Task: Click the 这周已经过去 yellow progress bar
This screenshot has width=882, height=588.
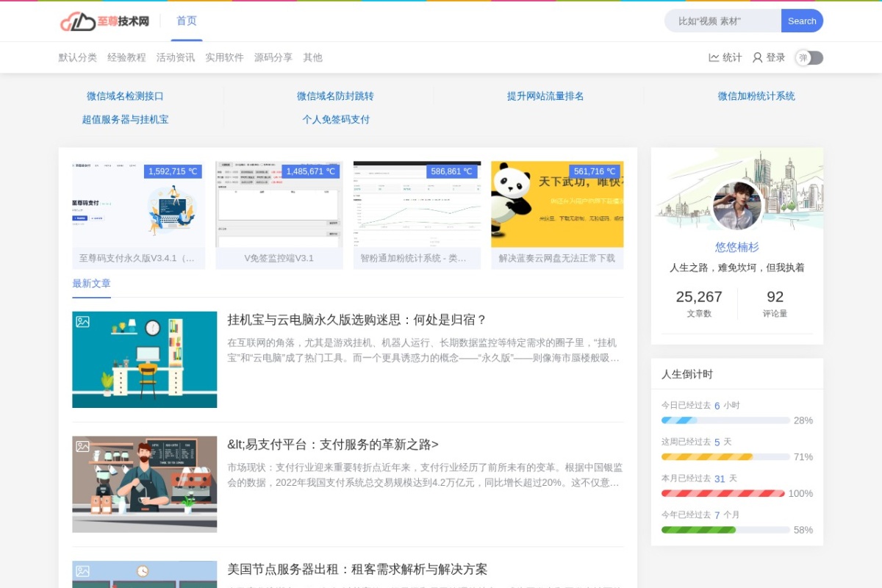Action: tap(725, 457)
